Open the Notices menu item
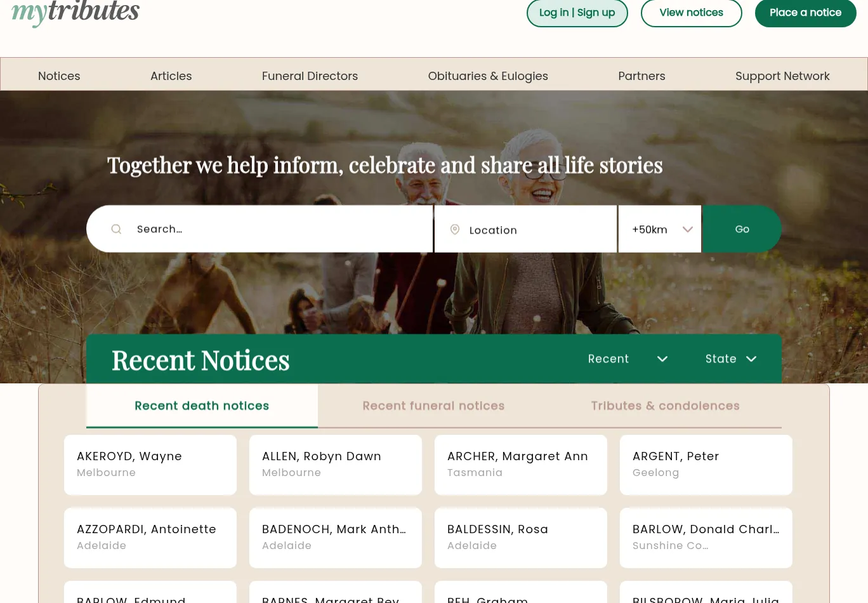 59,76
